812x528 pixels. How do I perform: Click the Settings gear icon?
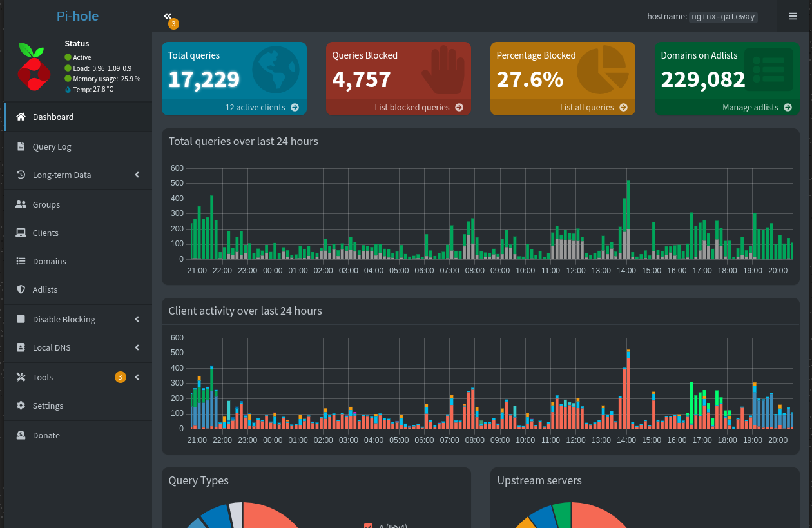pos(21,406)
